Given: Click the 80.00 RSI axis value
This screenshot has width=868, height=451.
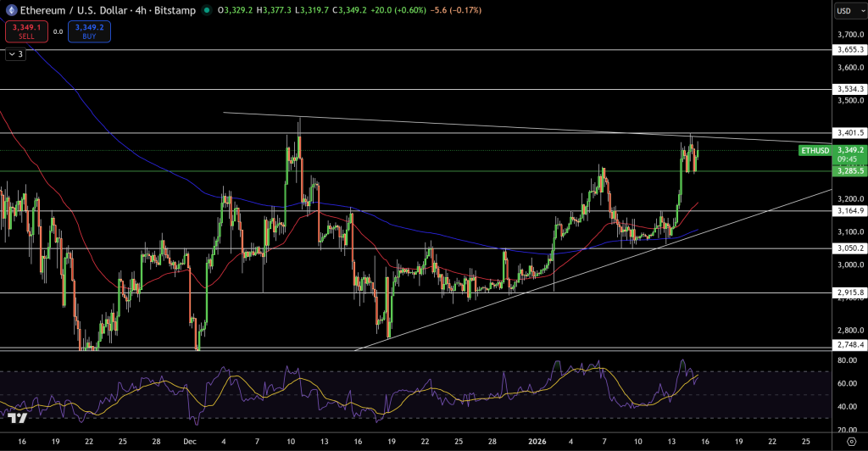Looking at the screenshot, I should coord(848,360).
